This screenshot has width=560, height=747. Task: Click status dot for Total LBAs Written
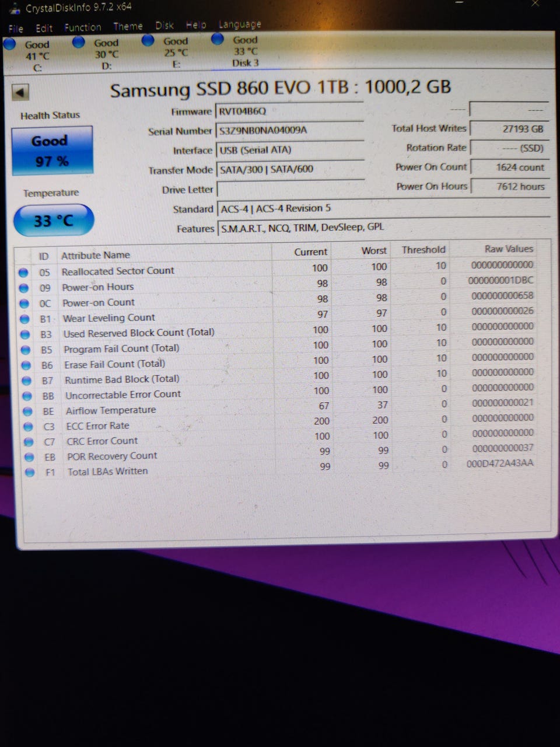[x=30, y=473]
